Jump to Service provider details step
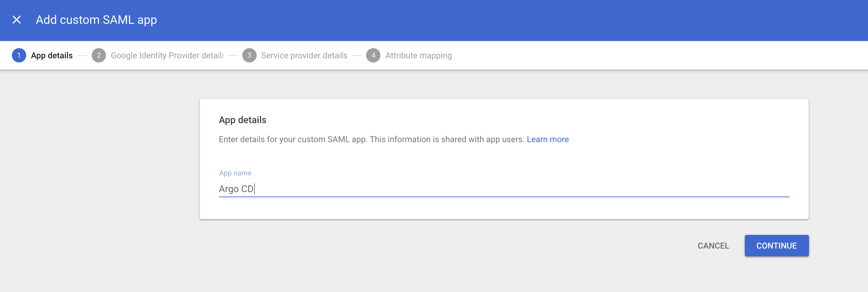The width and height of the screenshot is (868, 292). tap(304, 56)
